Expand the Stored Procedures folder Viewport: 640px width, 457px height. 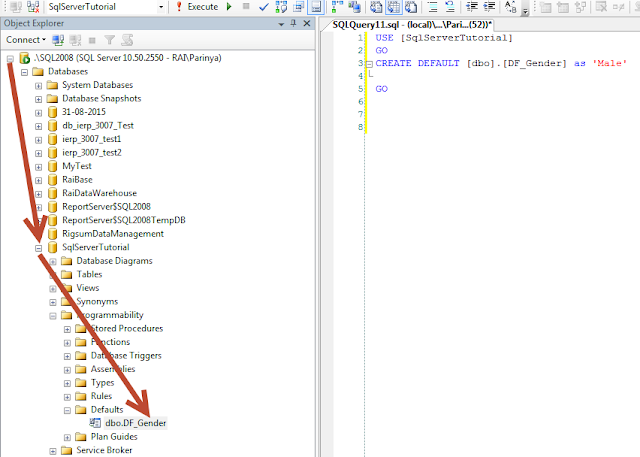67,329
